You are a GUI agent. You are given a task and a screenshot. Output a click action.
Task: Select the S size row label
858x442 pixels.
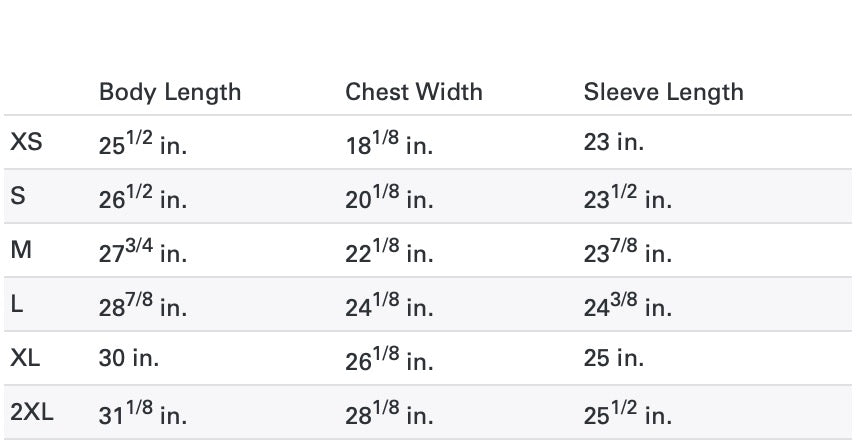(18, 197)
